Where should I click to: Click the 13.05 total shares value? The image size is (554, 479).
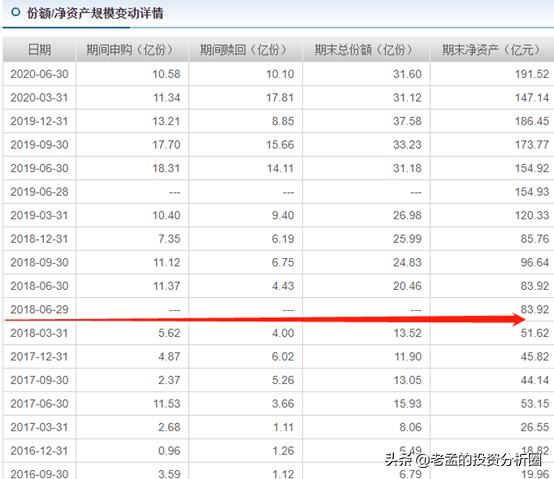[407, 380]
